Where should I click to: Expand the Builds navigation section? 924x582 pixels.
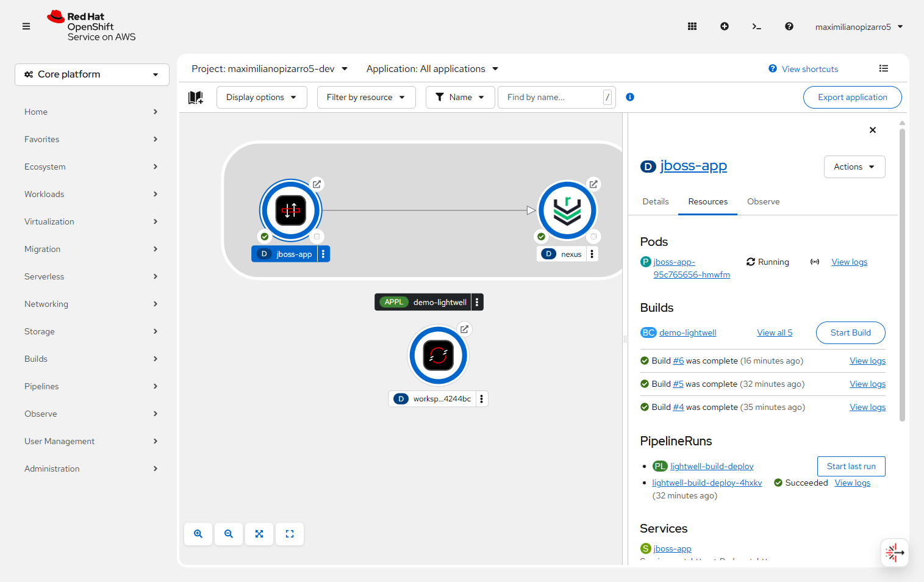(x=91, y=359)
